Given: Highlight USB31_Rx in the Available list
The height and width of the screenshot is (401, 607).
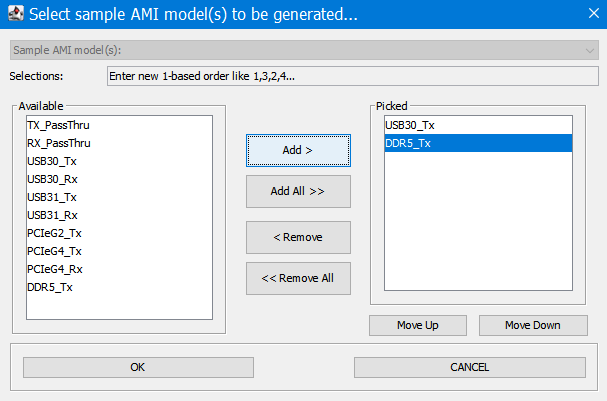Looking at the screenshot, I should [x=52, y=215].
